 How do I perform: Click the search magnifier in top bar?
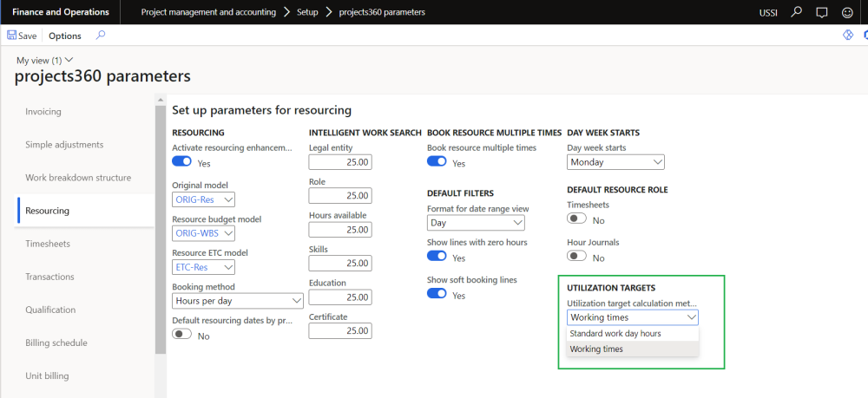[x=797, y=12]
